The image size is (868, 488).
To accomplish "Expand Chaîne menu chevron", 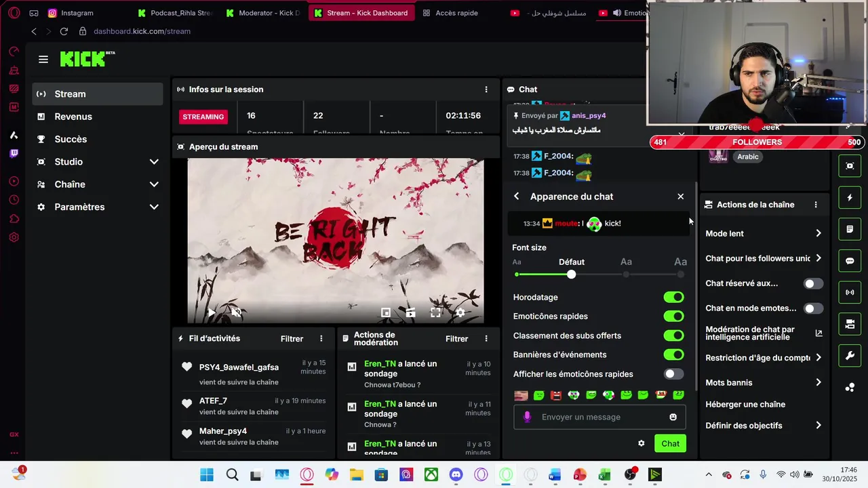I will click(x=154, y=184).
